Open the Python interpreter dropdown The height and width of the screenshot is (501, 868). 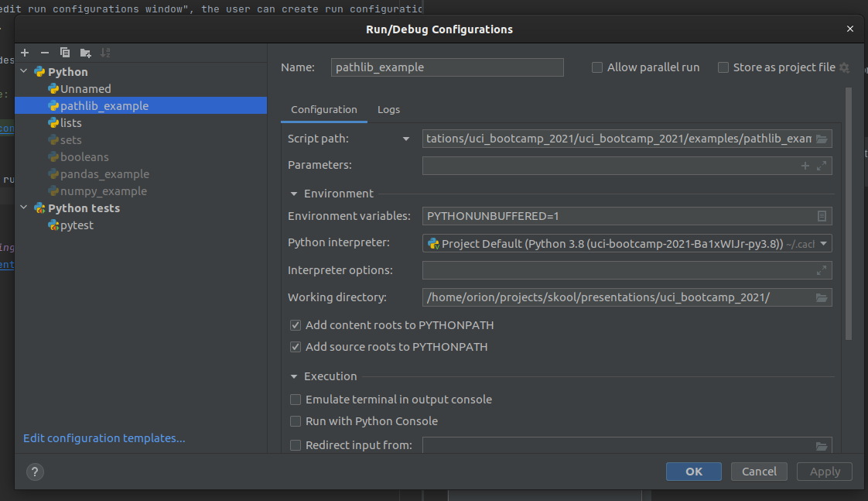tap(823, 244)
